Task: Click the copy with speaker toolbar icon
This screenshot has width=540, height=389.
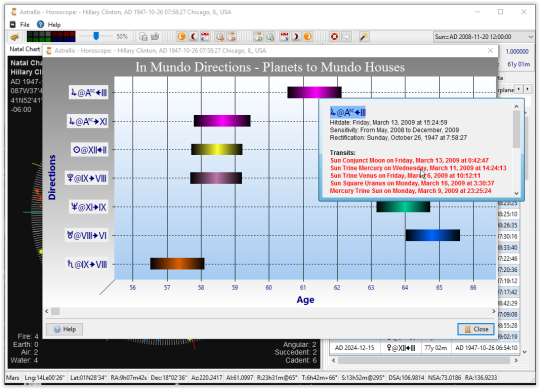Action: [x=155, y=36]
